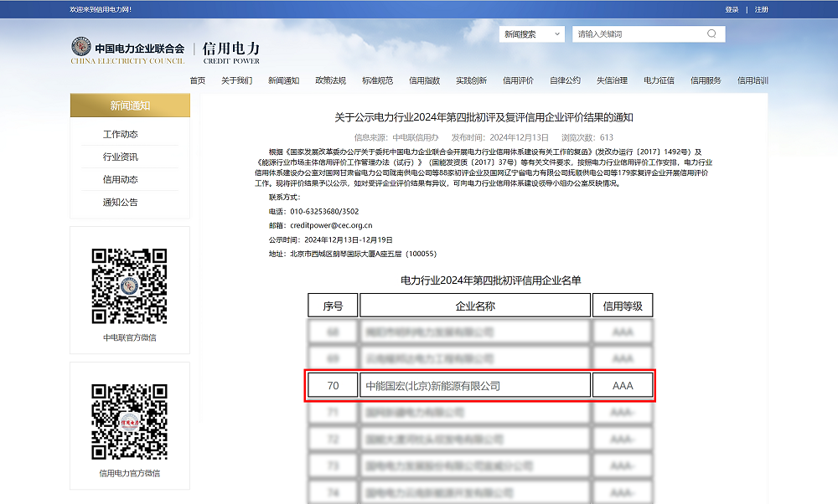
Task: Click the 信息来源: 中电联信用办 text
Action: (396, 138)
